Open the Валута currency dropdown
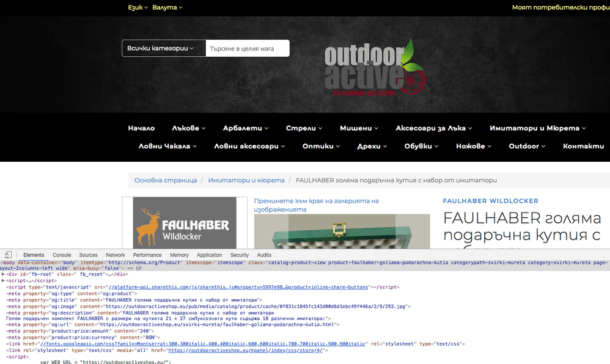 (167, 7)
